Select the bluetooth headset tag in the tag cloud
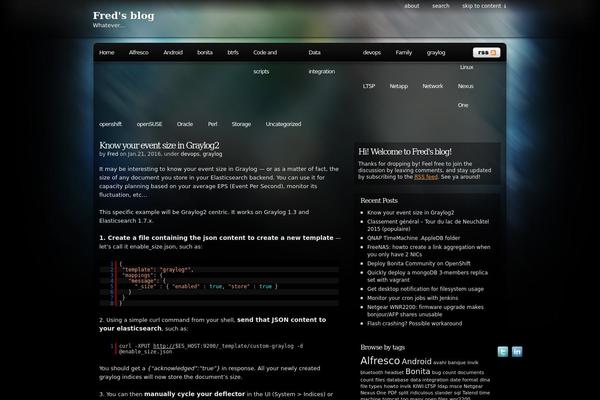The width and height of the screenshot is (600, 400). pos(382,372)
